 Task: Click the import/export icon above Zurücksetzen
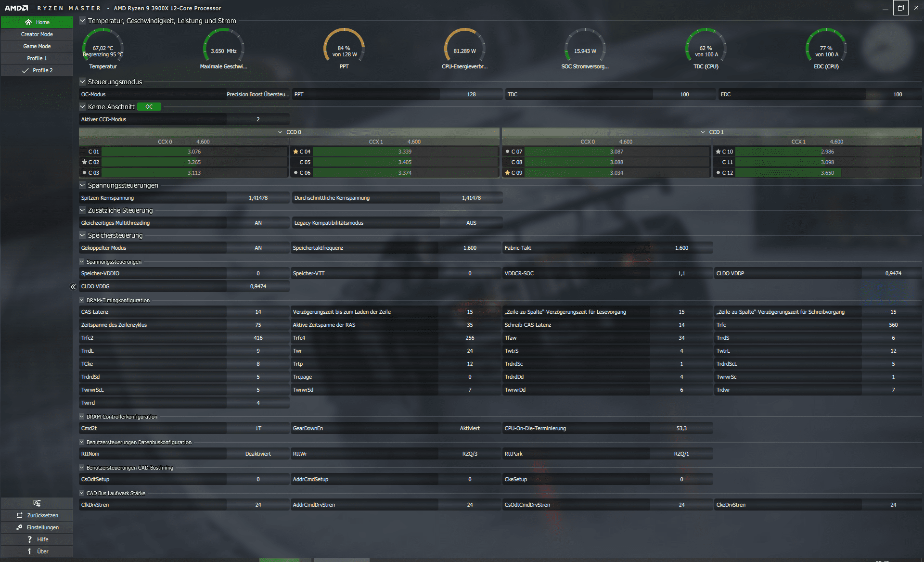[x=37, y=503]
